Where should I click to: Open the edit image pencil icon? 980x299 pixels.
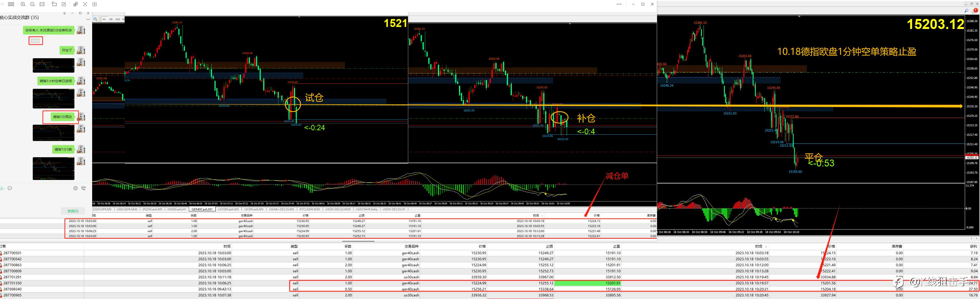[63, 4]
